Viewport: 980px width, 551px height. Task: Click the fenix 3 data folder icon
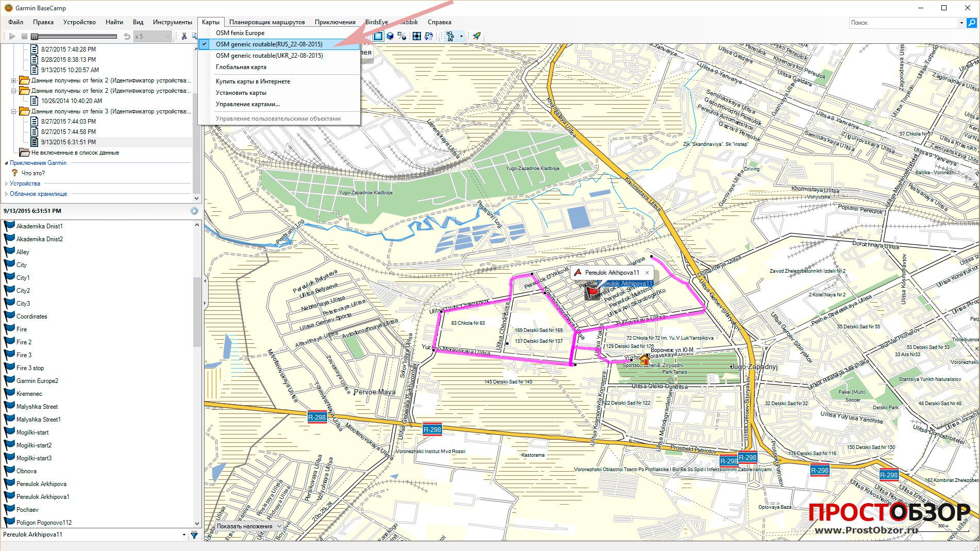(24, 111)
